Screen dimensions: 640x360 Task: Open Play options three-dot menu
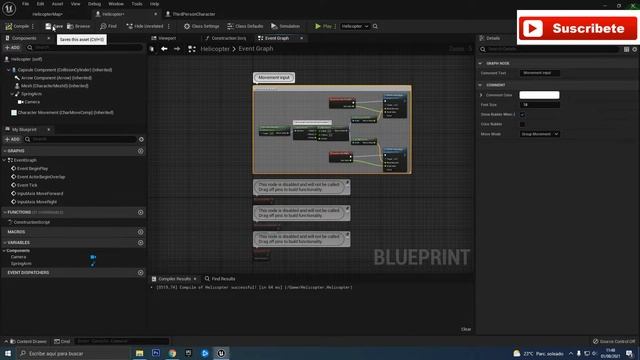[335, 26]
